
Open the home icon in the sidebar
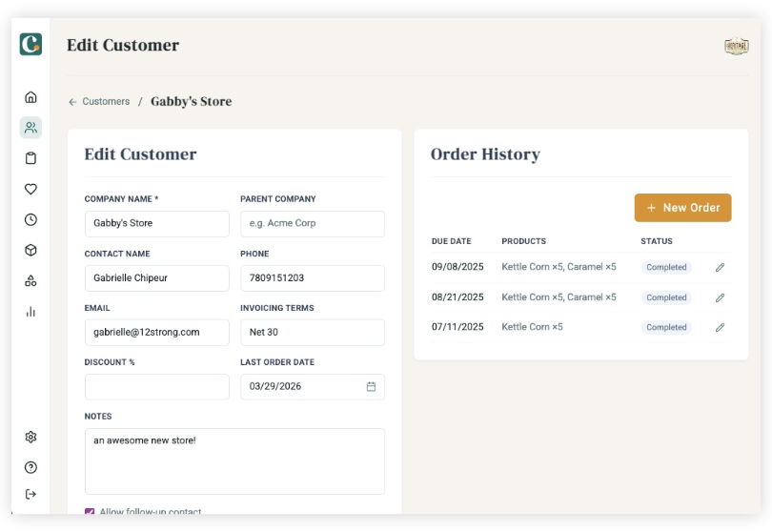point(30,97)
